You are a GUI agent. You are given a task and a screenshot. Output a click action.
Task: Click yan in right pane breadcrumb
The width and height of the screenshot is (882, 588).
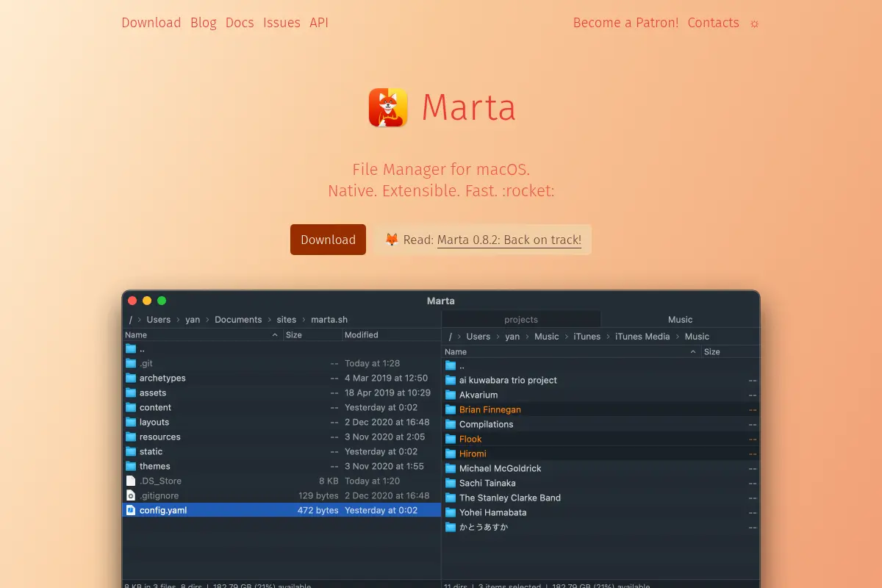(512, 337)
